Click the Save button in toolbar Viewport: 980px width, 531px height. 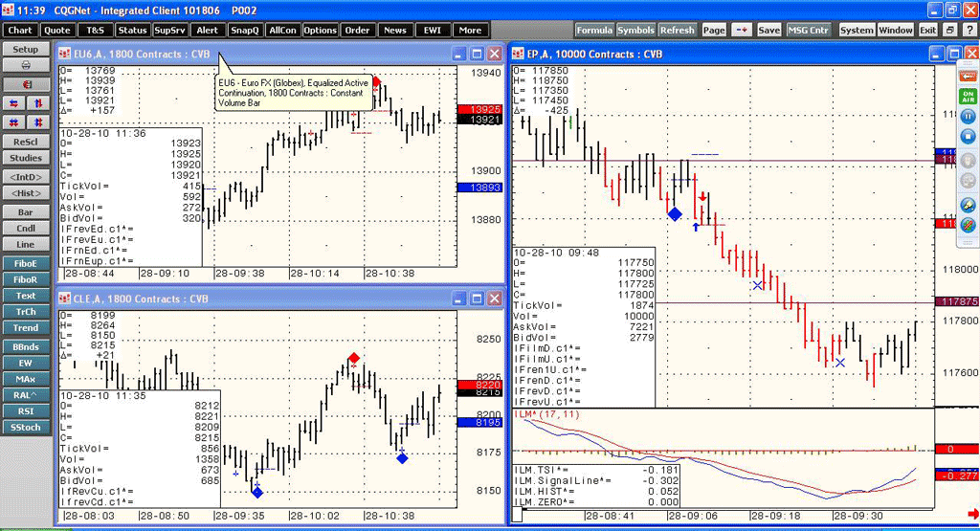pyautogui.click(x=768, y=30)
